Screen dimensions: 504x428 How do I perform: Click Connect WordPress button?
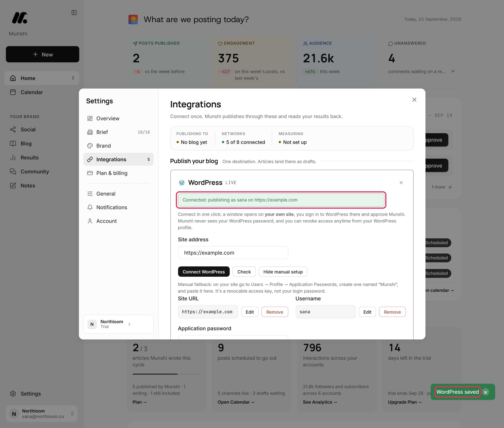point(204,272)
